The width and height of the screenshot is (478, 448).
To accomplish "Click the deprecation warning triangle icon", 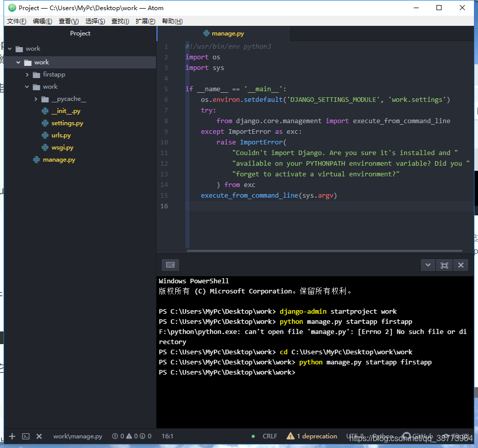I will pos(291,436).
